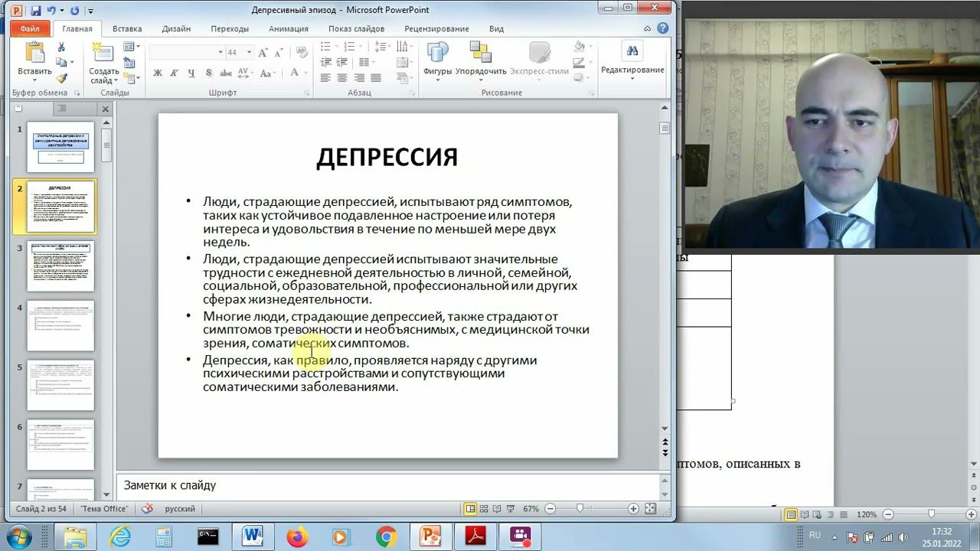Image resolution: width=980 pixels, height=551 pixels.
Task: Switch to the Анимация tab
Action: coord(288,29)
